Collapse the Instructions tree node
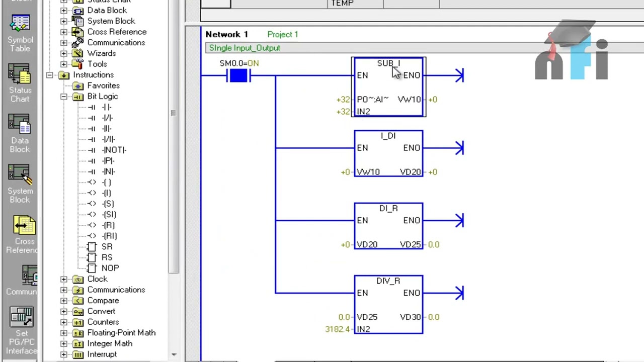The width and height of the screenshot is (644, 362). pos(50,75)
